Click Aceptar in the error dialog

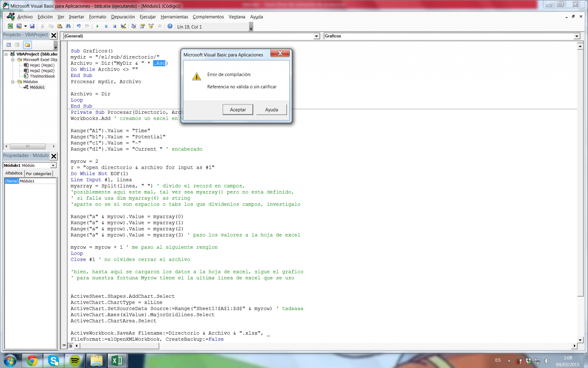tap(238, 109)
